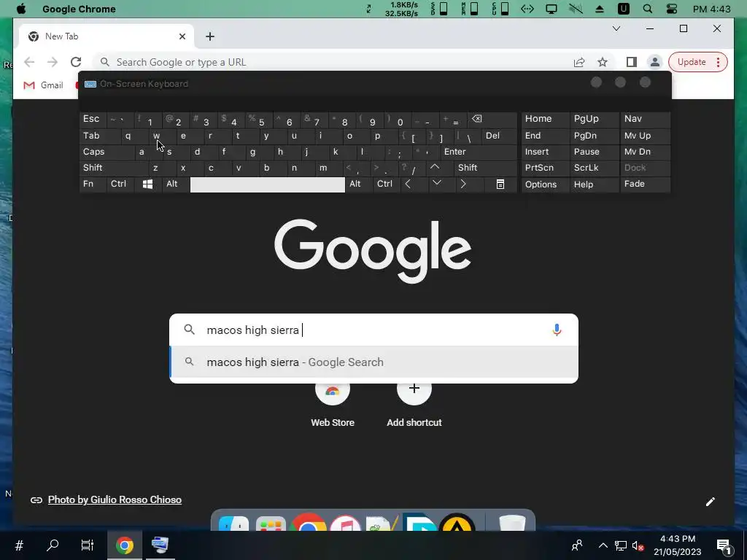The width and height of the screenshot is (747, 560).
Task: Go forward using Chrome's forward arrow
Action: (x=53, y=62)
